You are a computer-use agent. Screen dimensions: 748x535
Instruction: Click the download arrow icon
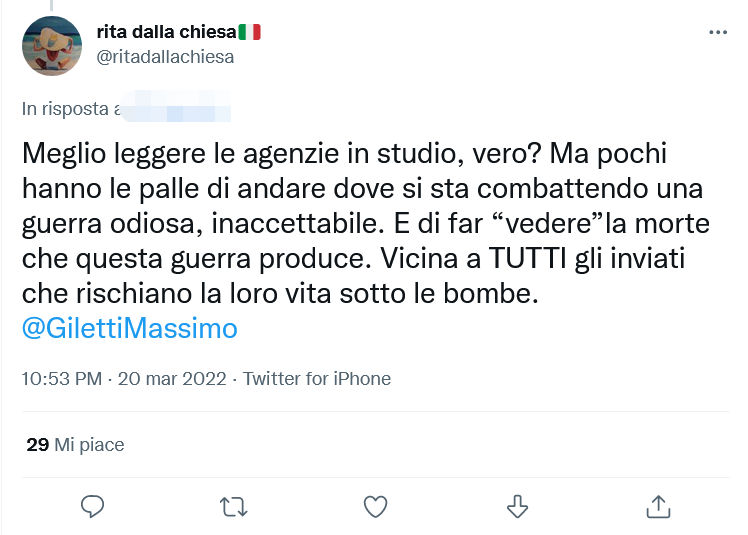tap(517, 507)
